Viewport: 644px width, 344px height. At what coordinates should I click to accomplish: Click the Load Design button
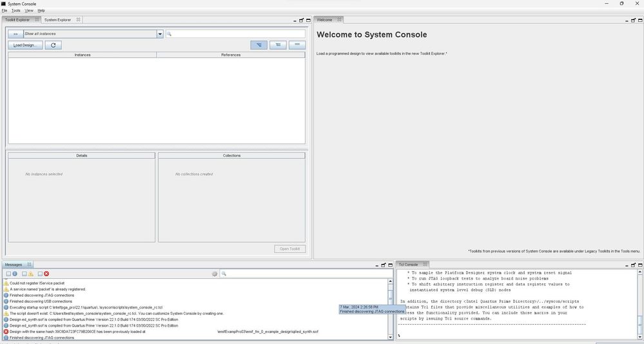[x=25, y=45]
